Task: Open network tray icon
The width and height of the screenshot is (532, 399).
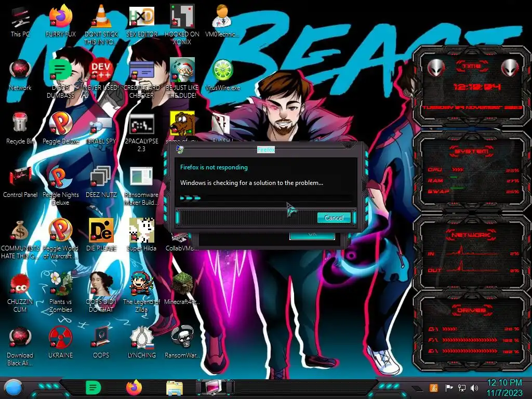Action: click(x=462, y=388)
